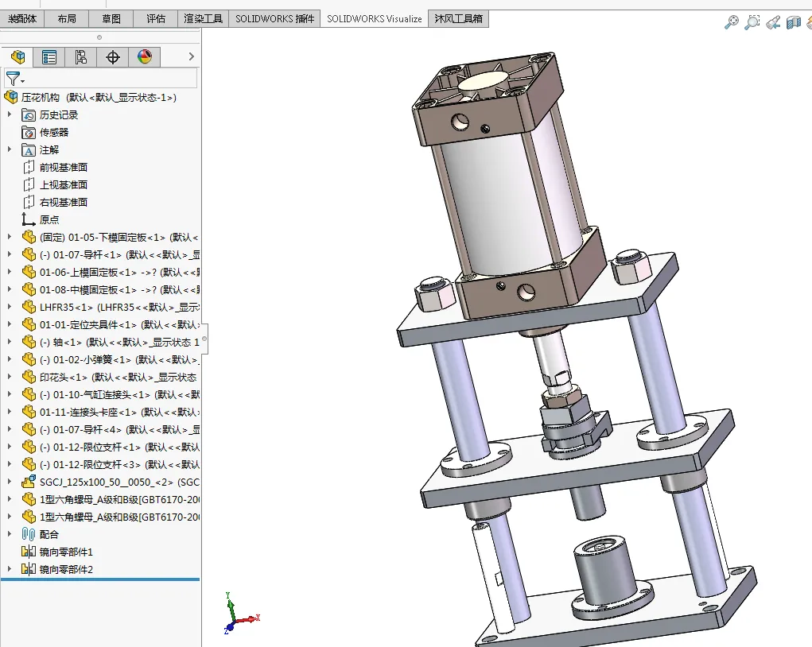
Task: Switch to the 渲染工具 ribbon tab
Action: (x=203, y=19)
